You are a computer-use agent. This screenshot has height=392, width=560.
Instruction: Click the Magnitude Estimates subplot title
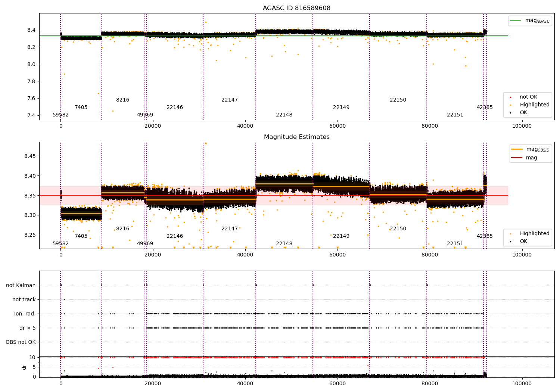click(x=296, y=137)
